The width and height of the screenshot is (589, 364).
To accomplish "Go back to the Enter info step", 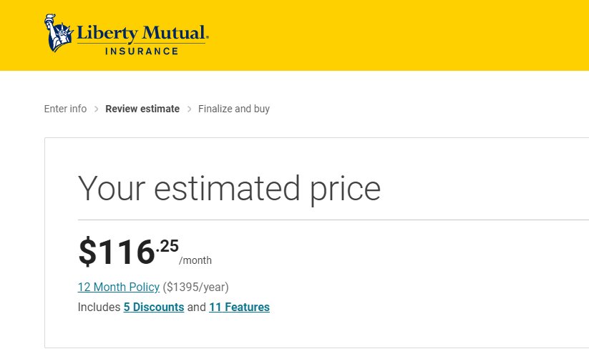I will [x=65, y=109].
